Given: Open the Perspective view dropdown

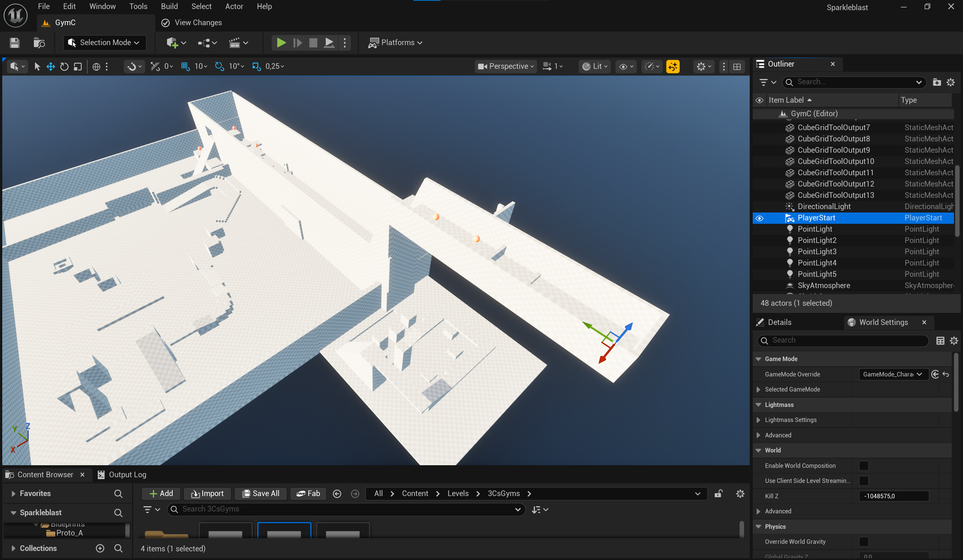Looking at the screenshot, I should pyautogui.click(x=506, y=67).
